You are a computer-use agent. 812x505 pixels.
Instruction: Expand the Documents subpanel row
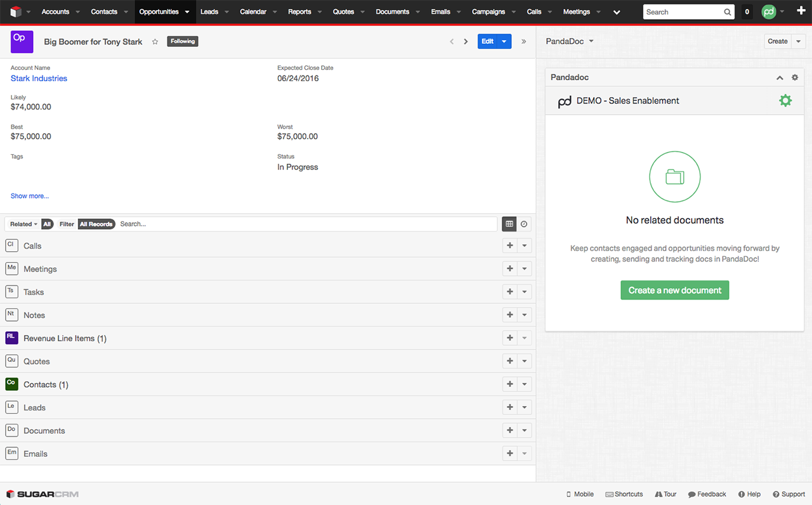pos(268,430)
